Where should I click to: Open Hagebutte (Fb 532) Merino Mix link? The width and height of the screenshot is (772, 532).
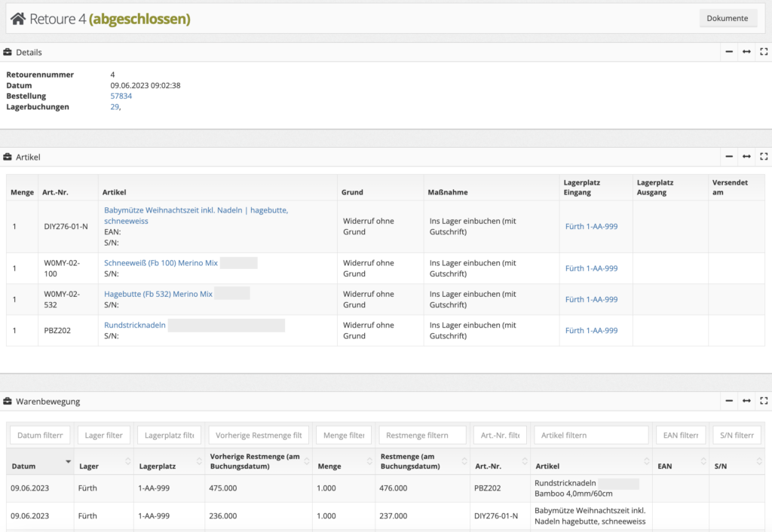(x=158, y=294)
